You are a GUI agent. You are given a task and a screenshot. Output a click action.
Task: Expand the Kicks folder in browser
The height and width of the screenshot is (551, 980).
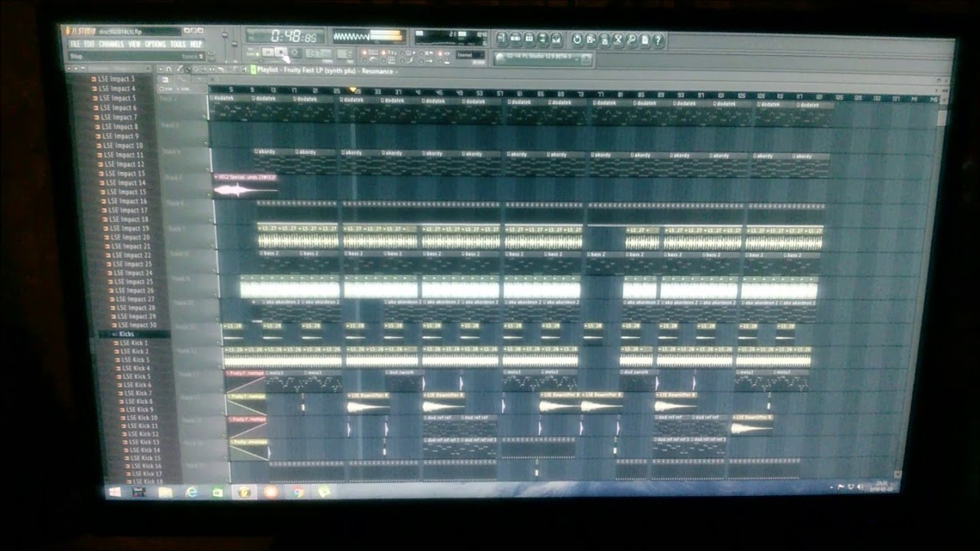[126, 334]
